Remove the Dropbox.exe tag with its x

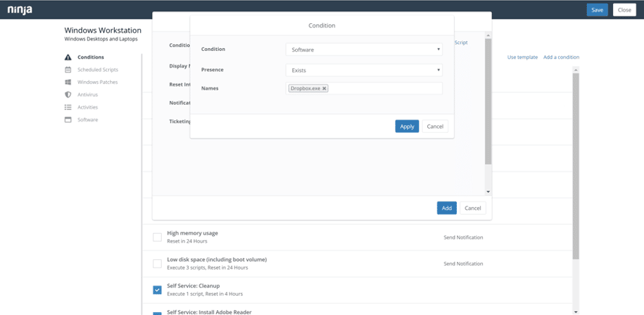(x=325, y=89)
